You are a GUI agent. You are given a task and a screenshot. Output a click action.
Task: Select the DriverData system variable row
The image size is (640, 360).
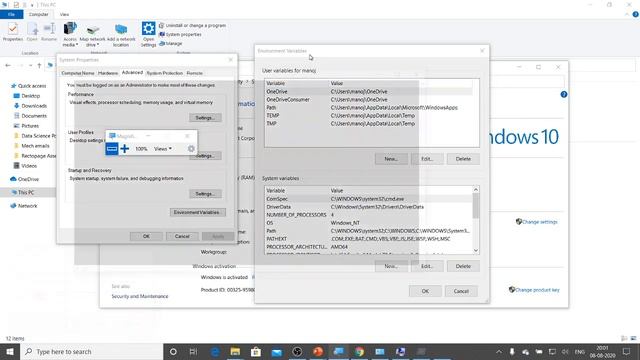pos(369,207)
